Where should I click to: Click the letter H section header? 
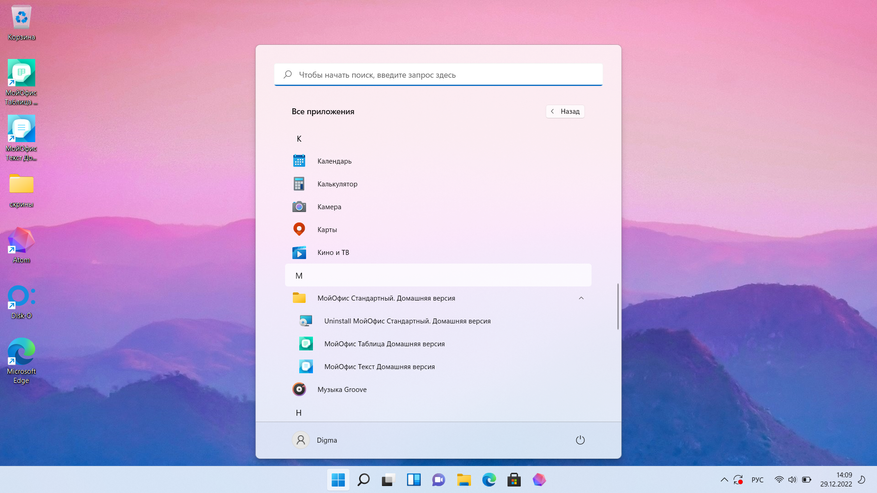coord(438,412)
